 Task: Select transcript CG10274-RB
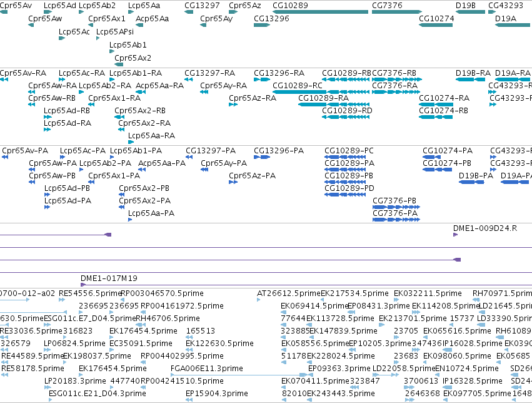(443, 111)
